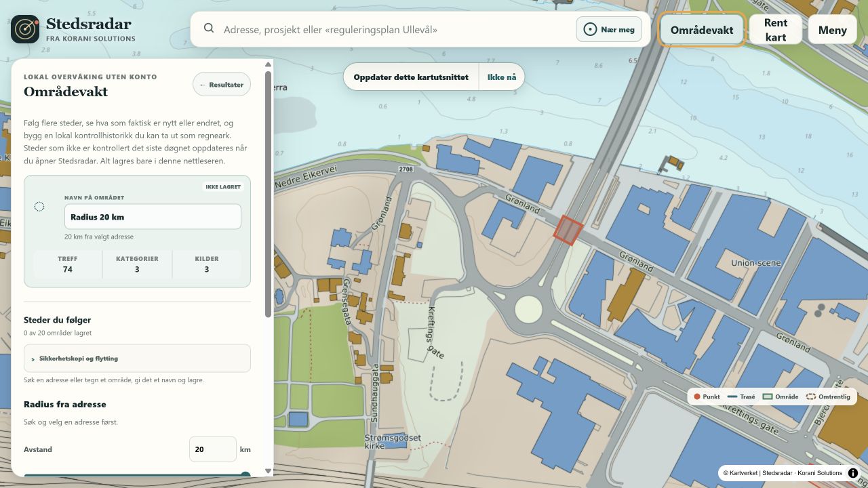
Task: Select the red square marker on the map
Action: (568, 230)
